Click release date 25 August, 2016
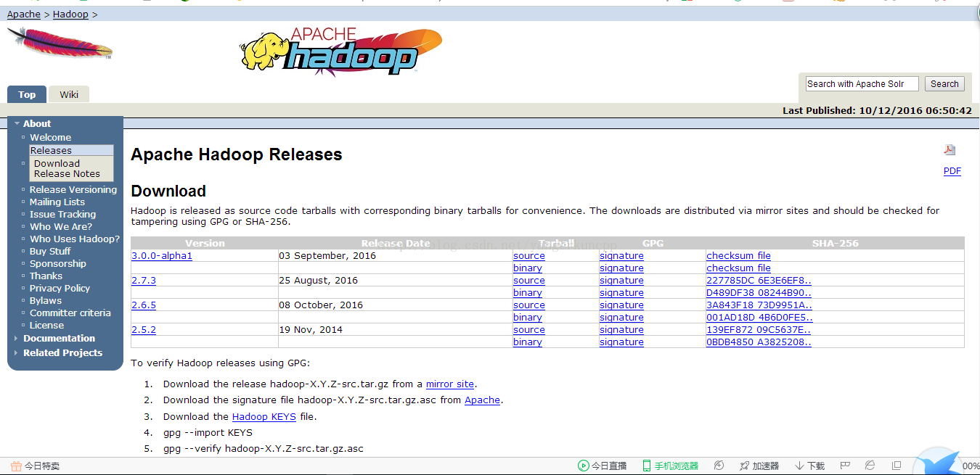This screenshot has width=980, height=475. coord(319,281)
